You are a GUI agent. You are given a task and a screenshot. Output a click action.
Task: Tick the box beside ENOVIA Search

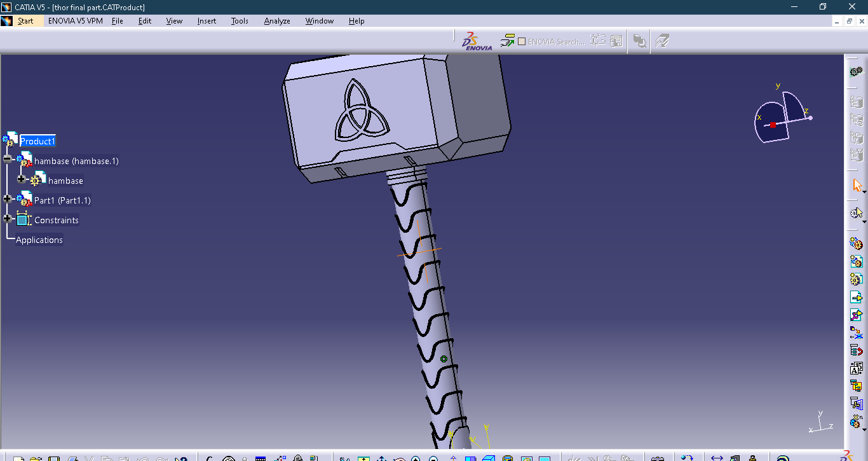click(522, 41)
